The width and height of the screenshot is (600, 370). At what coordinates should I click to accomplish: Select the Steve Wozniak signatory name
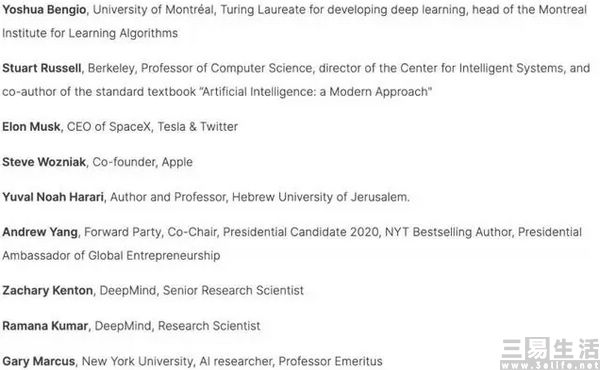(x=44, y=162)
